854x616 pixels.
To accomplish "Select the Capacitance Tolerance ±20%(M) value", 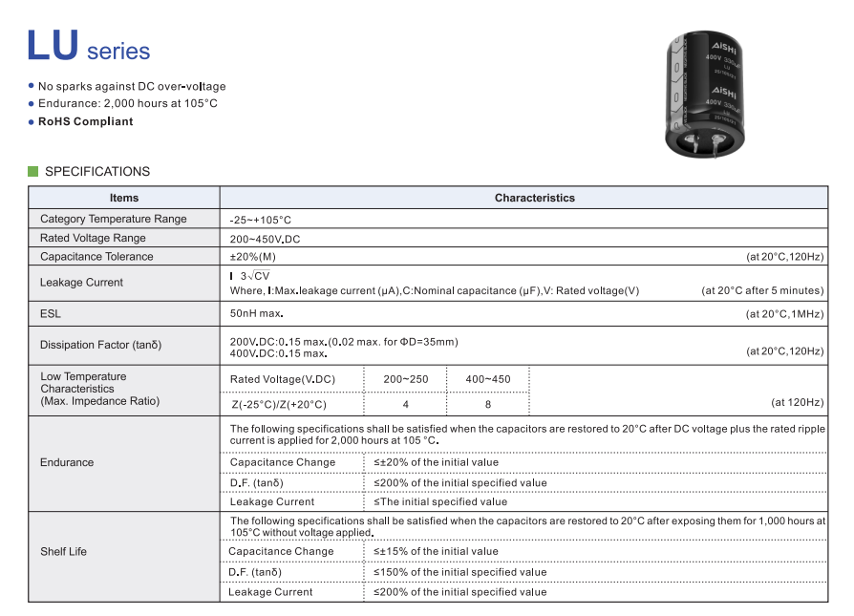I will [x=253, y=257].
